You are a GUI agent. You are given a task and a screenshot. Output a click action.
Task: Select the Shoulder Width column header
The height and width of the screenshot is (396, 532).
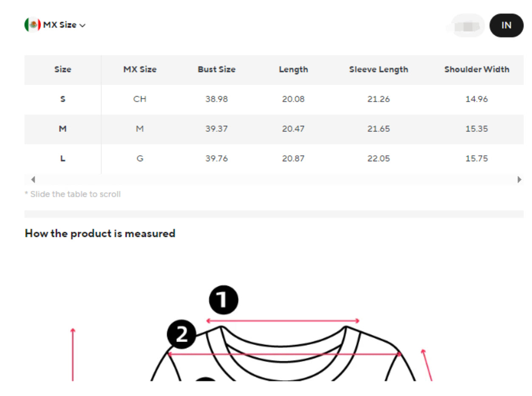tap(476, 70)
